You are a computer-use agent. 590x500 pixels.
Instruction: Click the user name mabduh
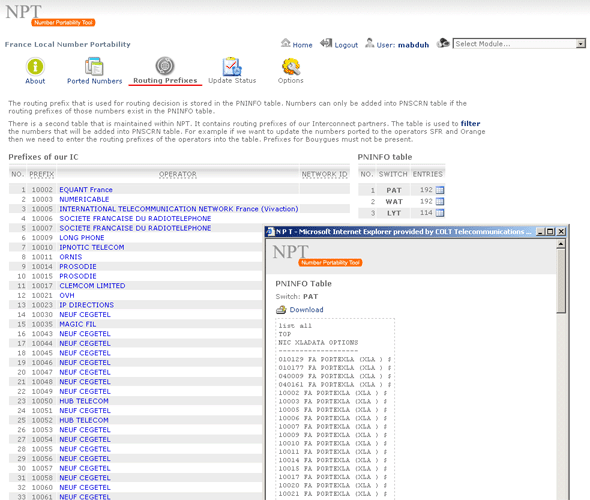click(x=413, y=45)
